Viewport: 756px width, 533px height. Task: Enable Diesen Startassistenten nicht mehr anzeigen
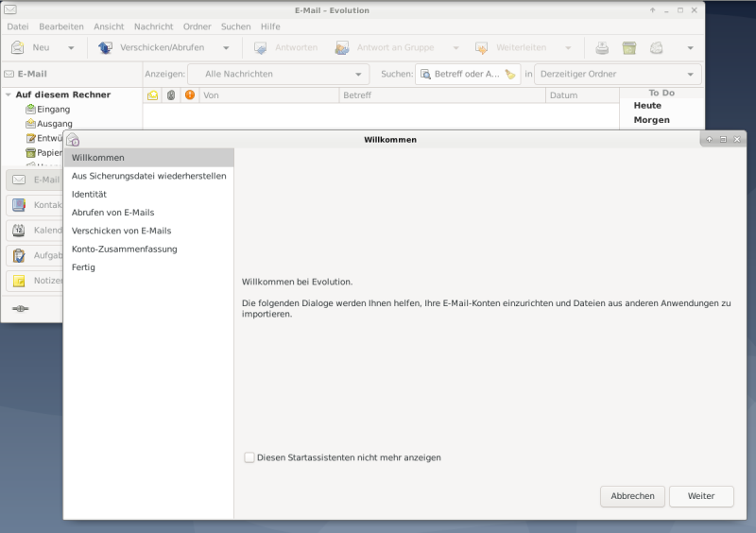click(249, 457)
